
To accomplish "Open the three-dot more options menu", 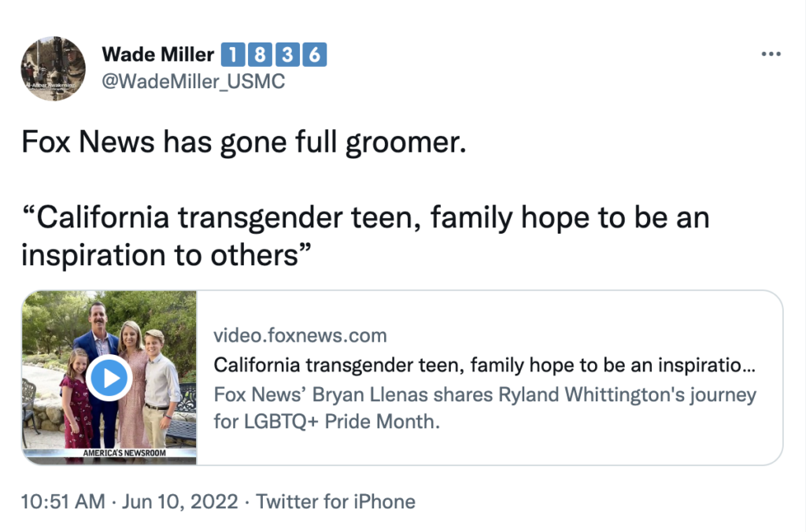I will click(x=771, y=55).
